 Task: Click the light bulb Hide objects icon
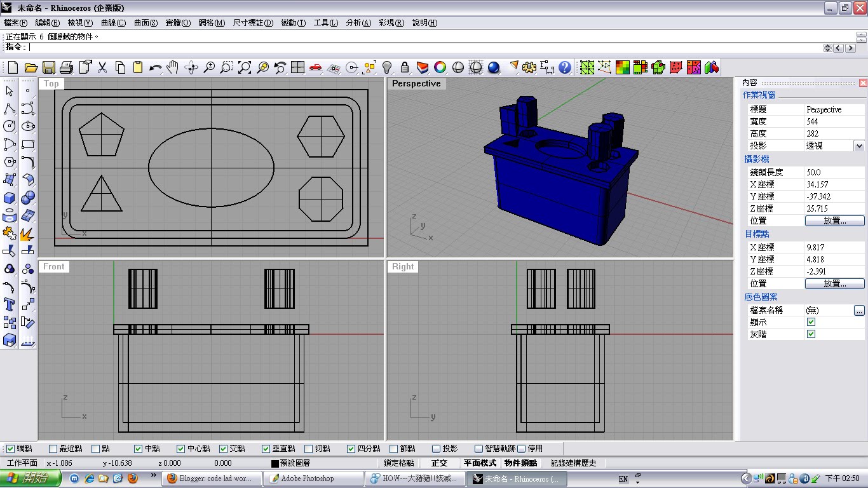tap(386, 67)
